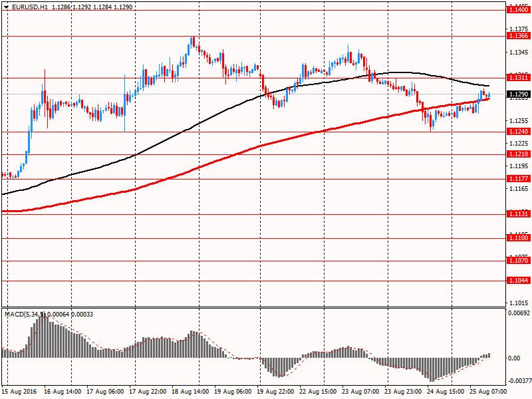Select the red 1.1240 price level label
The image size is (532, 399).
[519, 131]
